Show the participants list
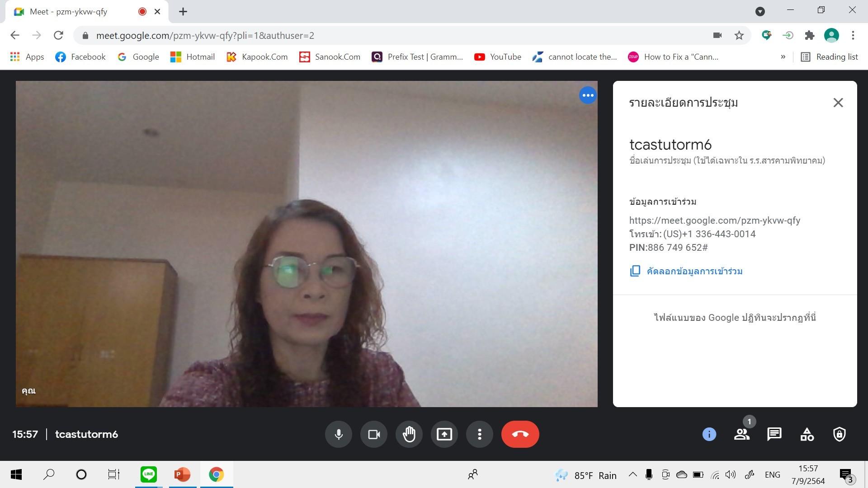 pyautogui.click(x=741, y=434)
